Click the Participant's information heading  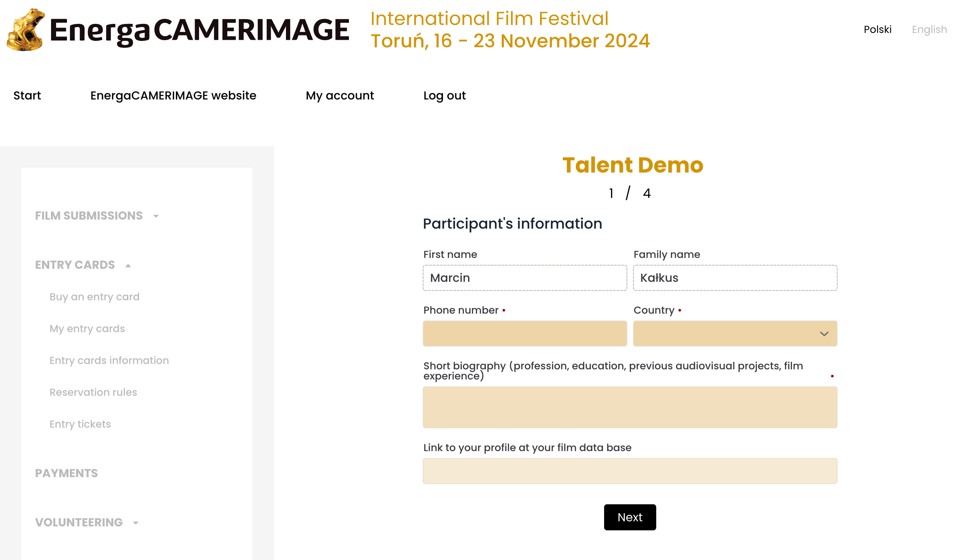pos(513,224)
